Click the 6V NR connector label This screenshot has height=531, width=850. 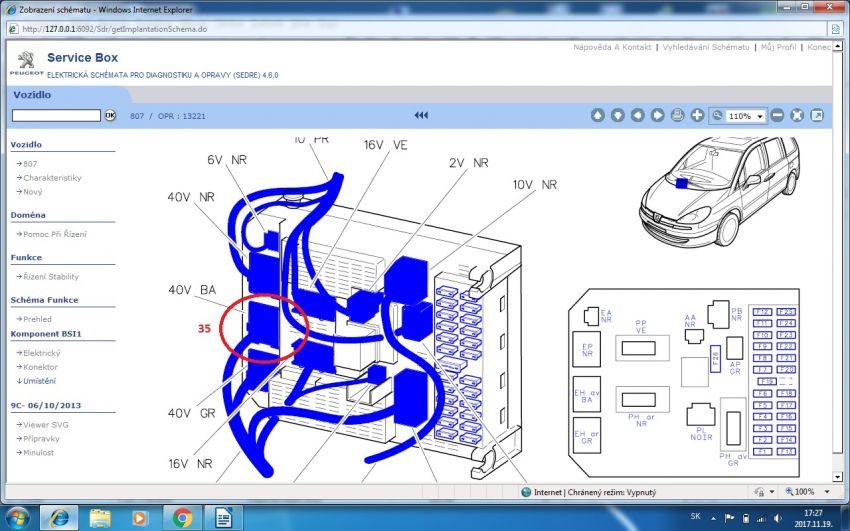click(227, 160)
